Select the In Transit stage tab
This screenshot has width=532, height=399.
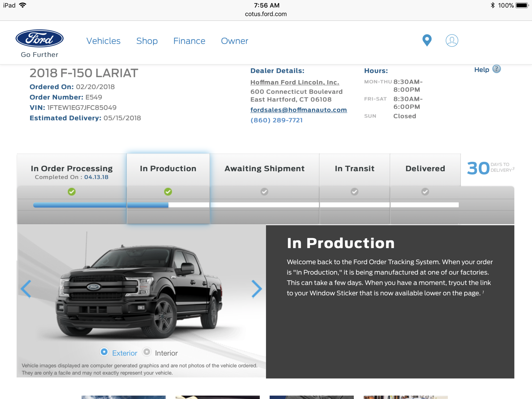tap(354, 168)
